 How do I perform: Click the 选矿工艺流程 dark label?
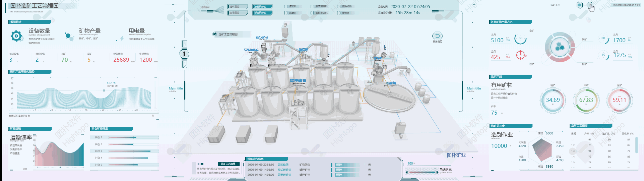(x=228, y=164)
